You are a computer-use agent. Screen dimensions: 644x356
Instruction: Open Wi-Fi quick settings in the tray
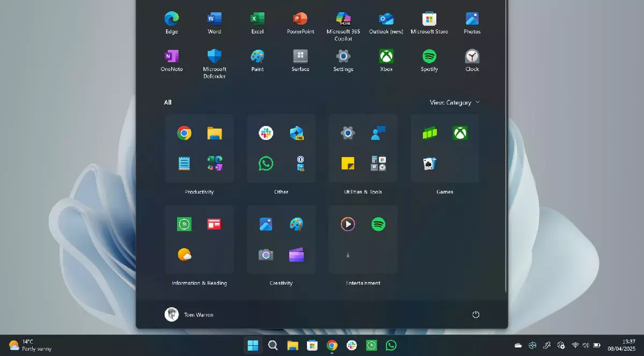pos(575,345)
